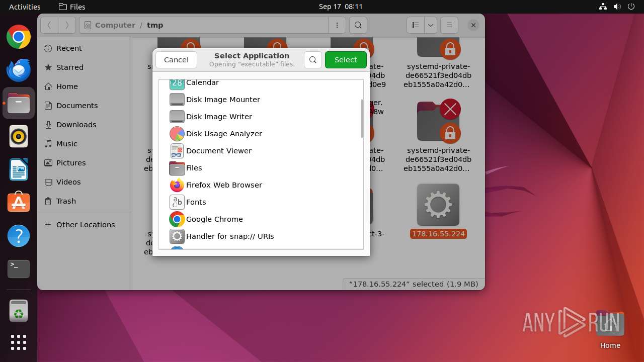This screenshot has height=362, width=644.
Task: Click the Disk Usage Analyzer pie icon
Action: [177, 134]
